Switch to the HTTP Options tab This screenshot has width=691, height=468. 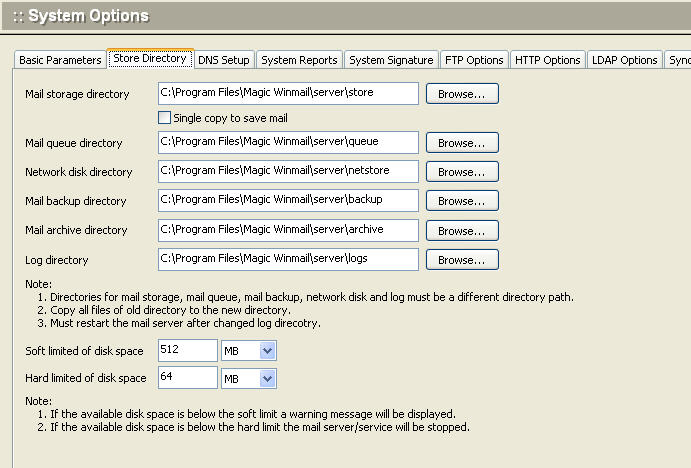[x=547, y=60]
